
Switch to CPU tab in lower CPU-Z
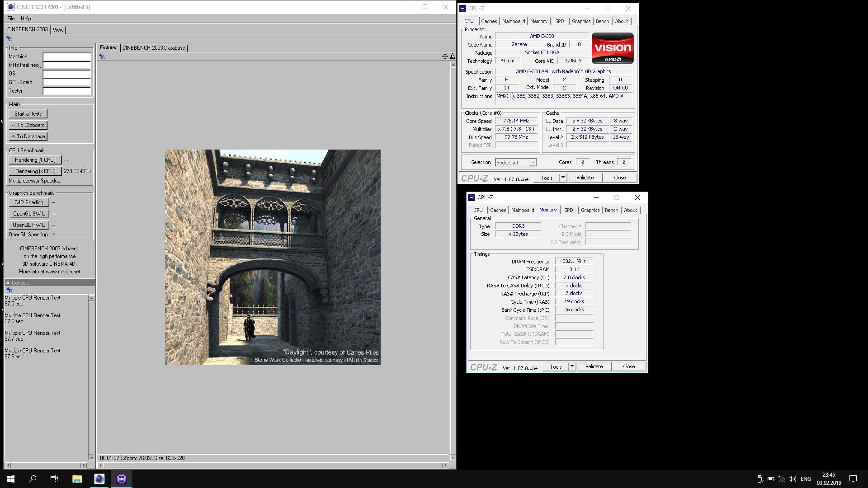coord(478,210)
